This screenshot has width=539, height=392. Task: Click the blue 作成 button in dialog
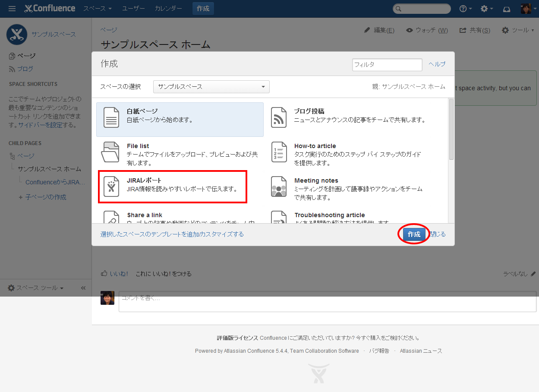click(414, 234)
